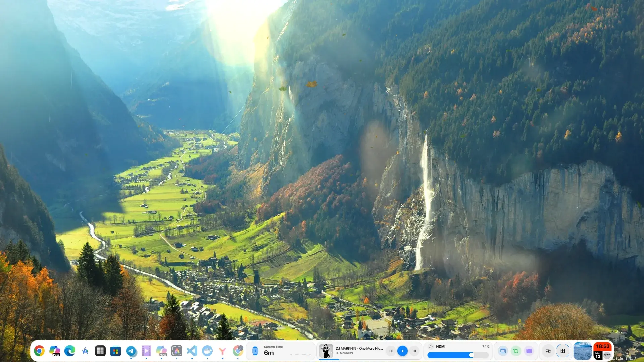This screenshot has height=362, width=644.
Task: Skip to the next track
Action: click(414, 351)
